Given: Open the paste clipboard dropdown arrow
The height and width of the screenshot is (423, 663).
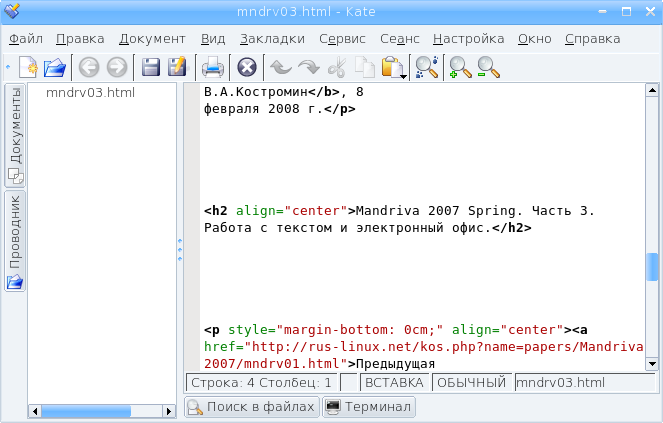Looking at the screenshot, I should [x=404, y=77].
